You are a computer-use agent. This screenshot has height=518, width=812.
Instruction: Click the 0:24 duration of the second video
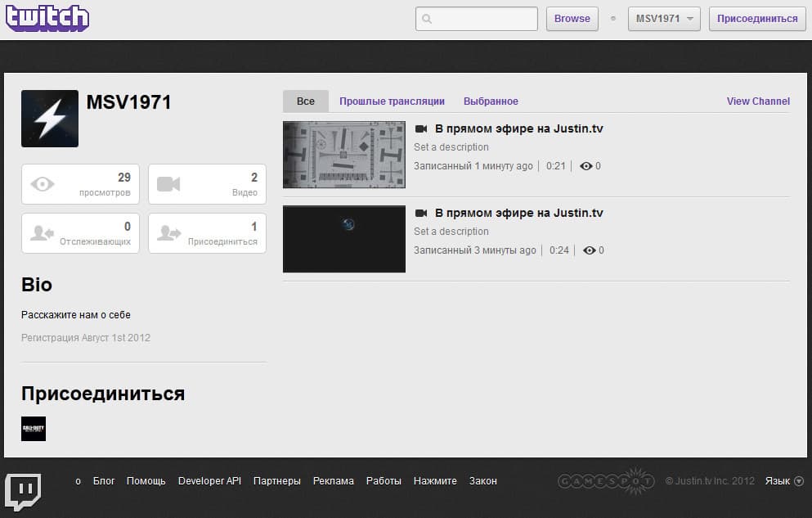pos(559,250)
